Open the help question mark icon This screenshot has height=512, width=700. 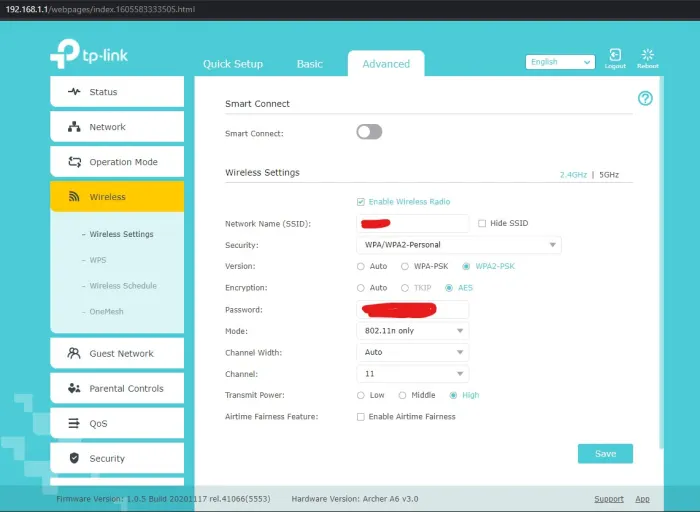(x=645, y=98)
